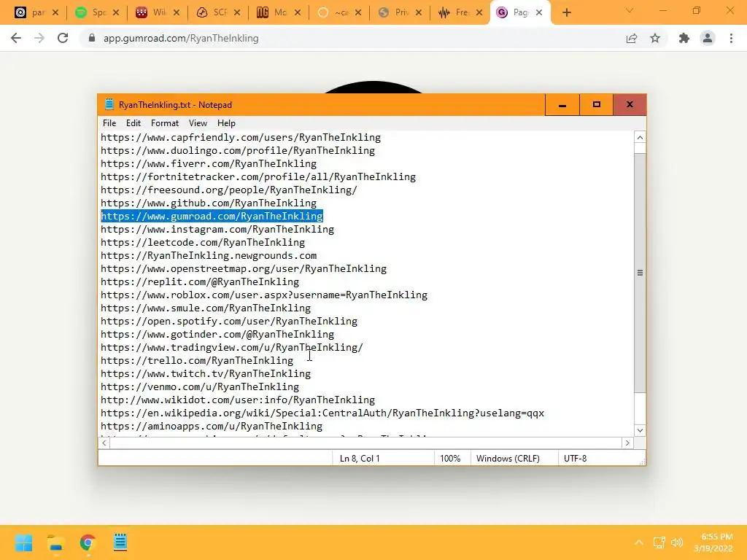Image resolution: width=747 pixels, height=560 pixels.
Task: Close the Spotify tab
Action: click(x=116, y=13)
